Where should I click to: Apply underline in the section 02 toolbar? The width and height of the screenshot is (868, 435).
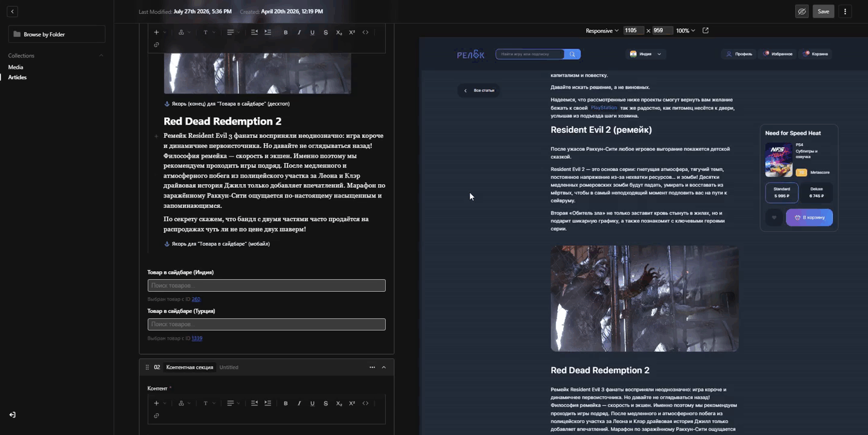pyautogui.click(x=312, y=403)
